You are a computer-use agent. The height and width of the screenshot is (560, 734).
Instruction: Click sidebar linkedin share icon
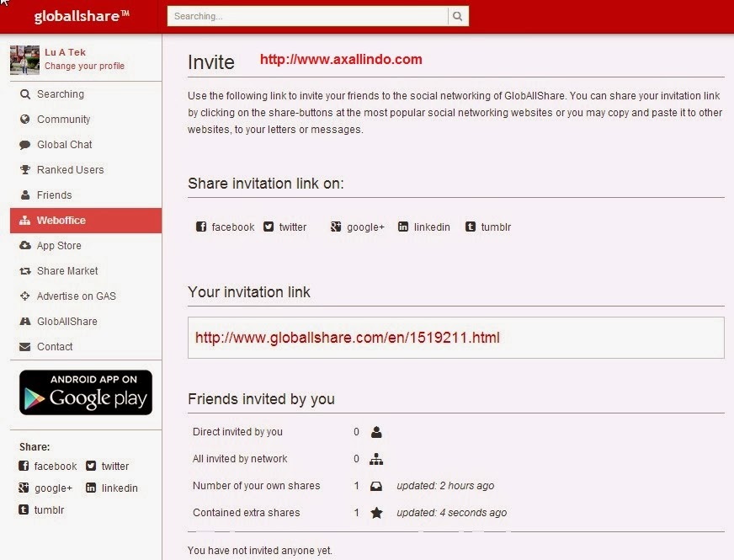click(x=91, y=488)
